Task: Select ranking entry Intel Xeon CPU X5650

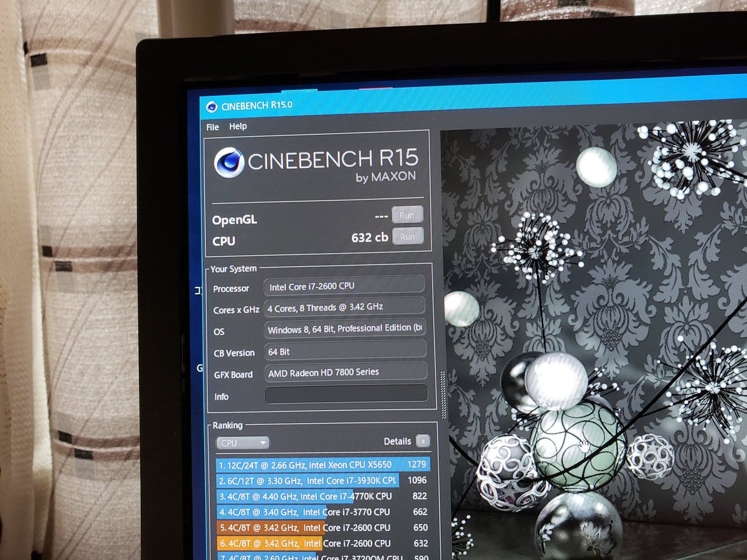Action: click(323, 464)
